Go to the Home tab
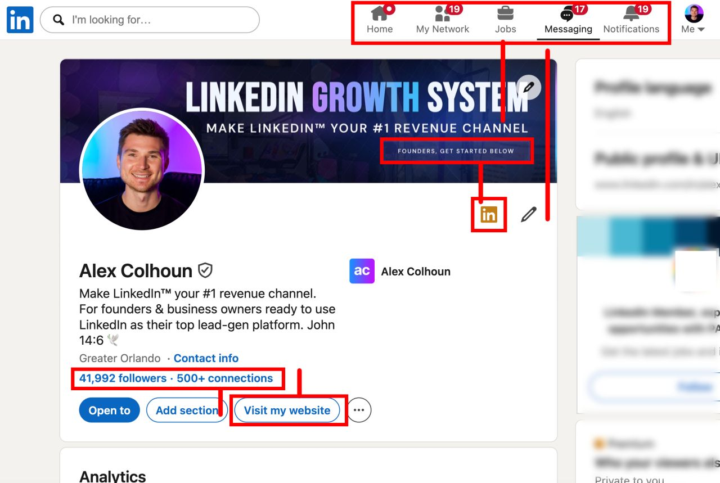 [x=380, y=20]
